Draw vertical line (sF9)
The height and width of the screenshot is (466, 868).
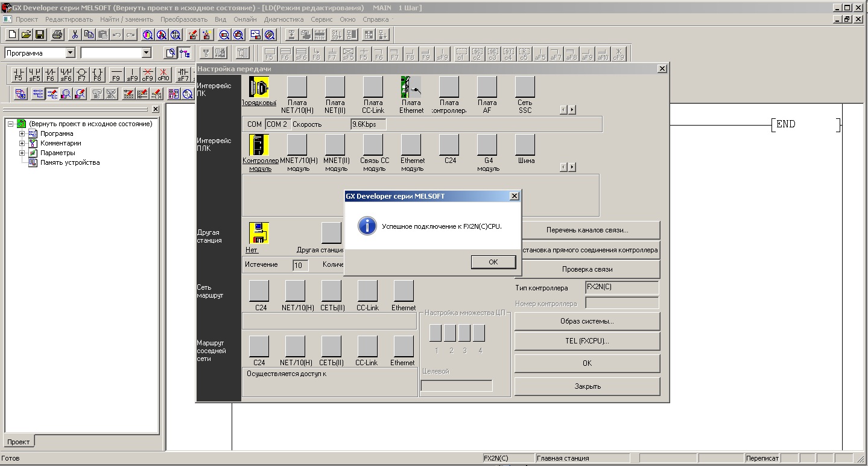(x=132, y=74)
